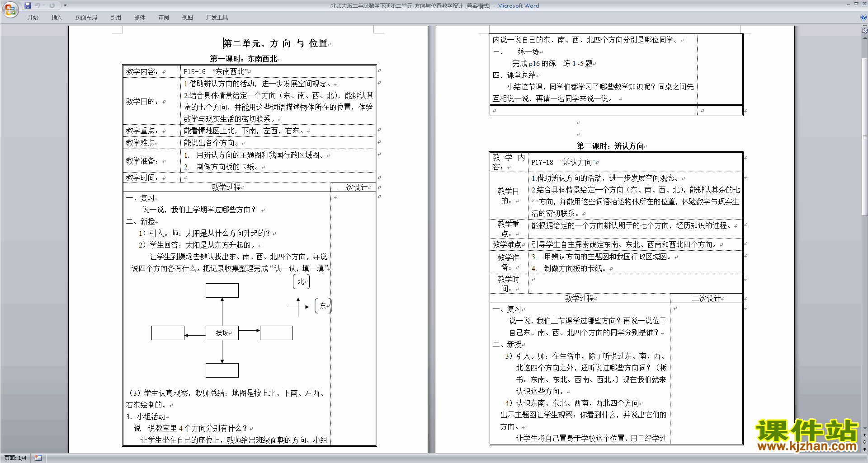Image resolution: width=868 pixels, height=463 pixels.
Task: Click the heading 第二课时:辨认方向
Action: pos(610,146)
